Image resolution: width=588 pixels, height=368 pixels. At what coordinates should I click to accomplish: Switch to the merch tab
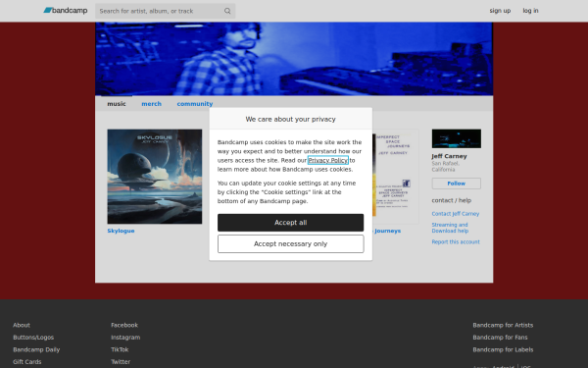151,104
